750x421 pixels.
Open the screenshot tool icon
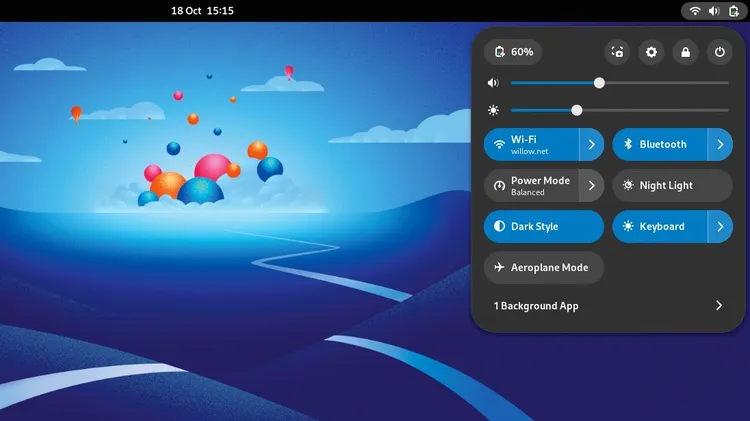617,52
